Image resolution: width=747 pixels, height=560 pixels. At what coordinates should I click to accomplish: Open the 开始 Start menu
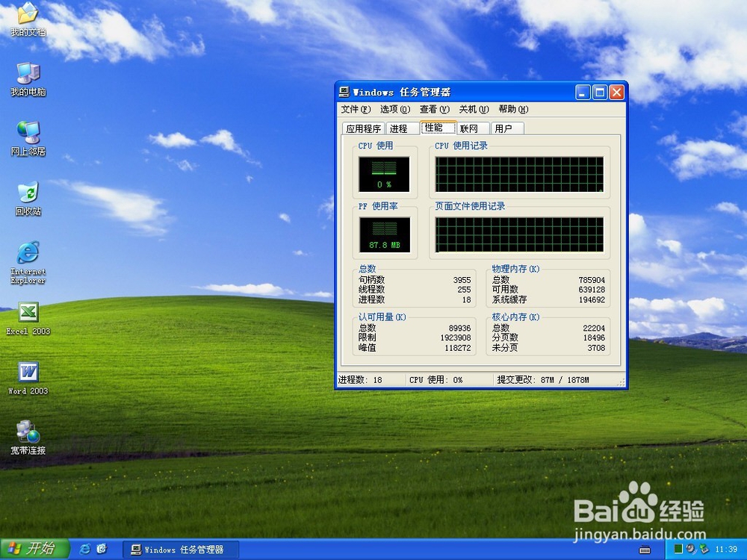pos(35,549)
